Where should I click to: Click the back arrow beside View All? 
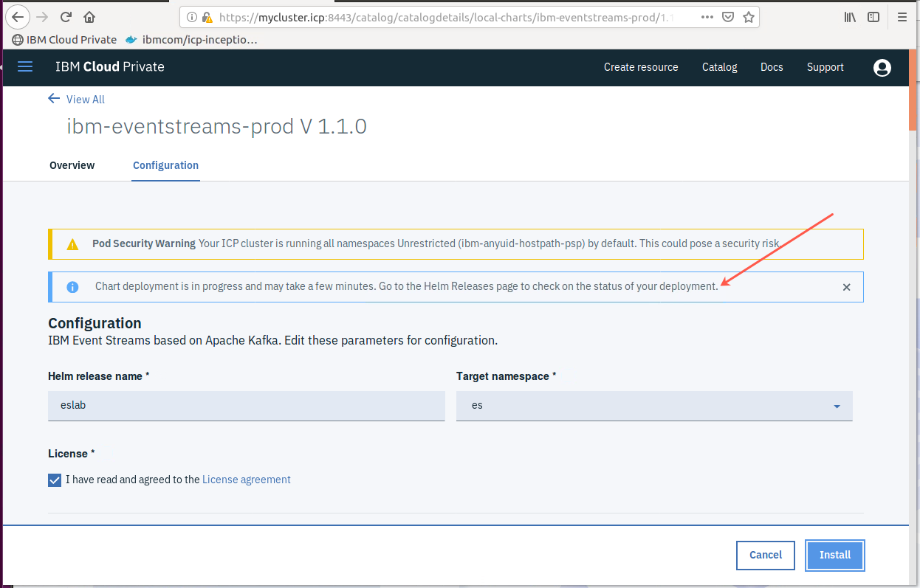point(53,99)
